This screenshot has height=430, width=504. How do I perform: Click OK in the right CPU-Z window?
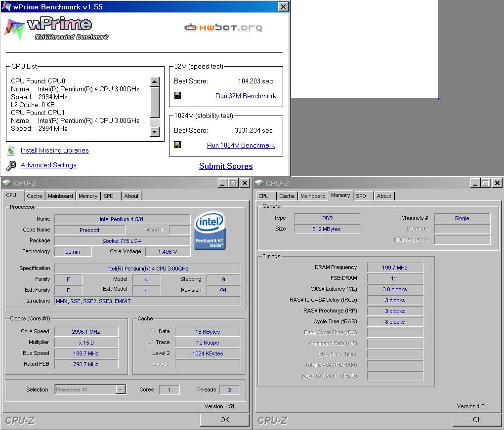(x=477, y=420)
